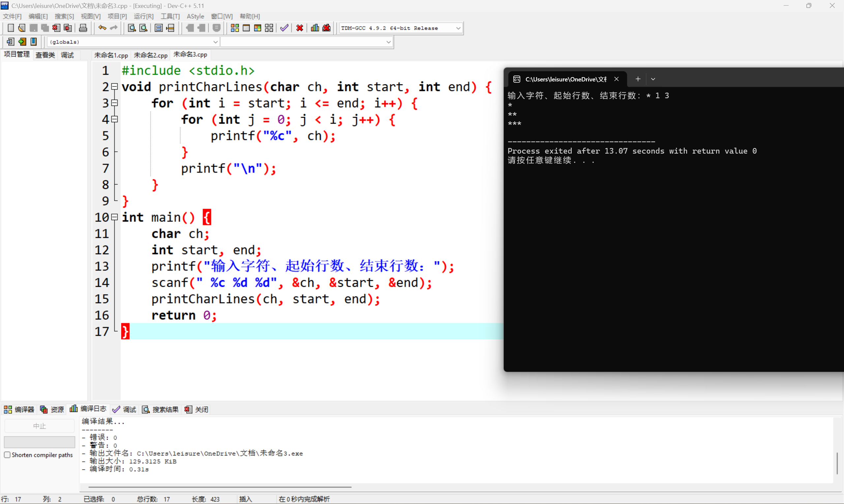Print the current source file
Viewport: 844px width, 504px height.
tap(83, 28)
